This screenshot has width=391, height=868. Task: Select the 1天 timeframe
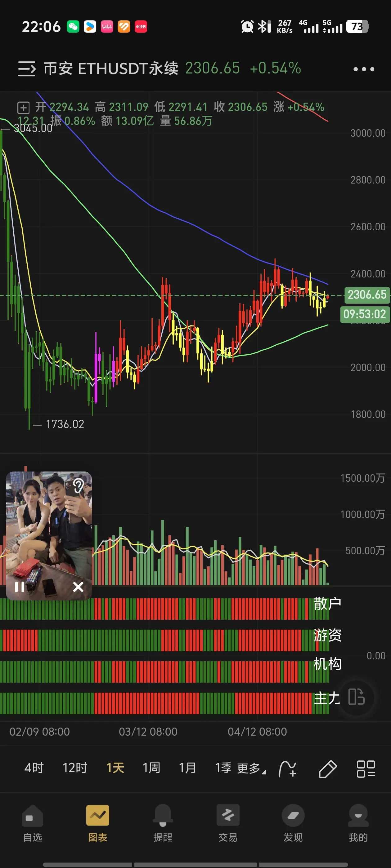[115, 768]
